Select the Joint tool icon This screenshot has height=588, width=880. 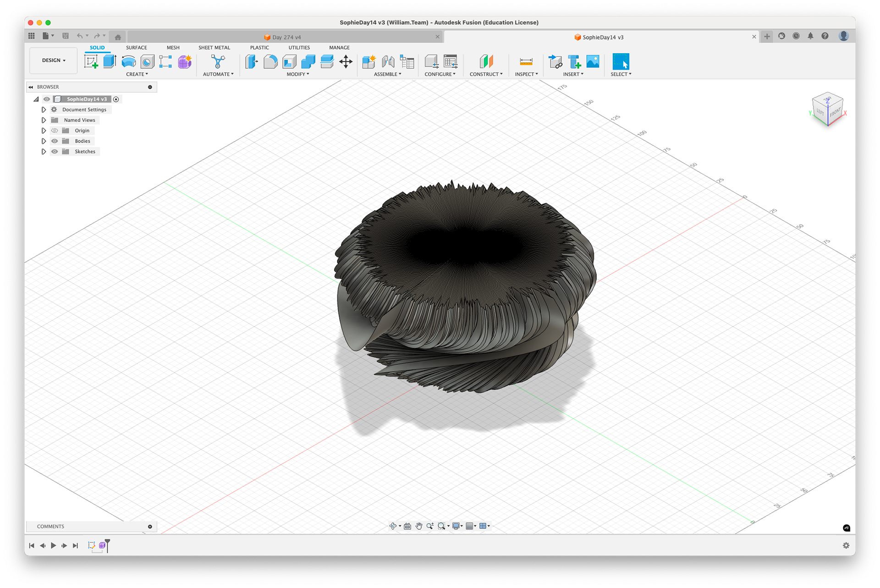point(388,61)
